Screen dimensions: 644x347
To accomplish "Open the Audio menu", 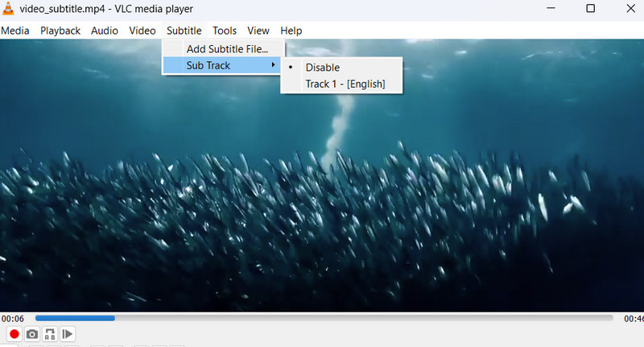I will [105, 31].
